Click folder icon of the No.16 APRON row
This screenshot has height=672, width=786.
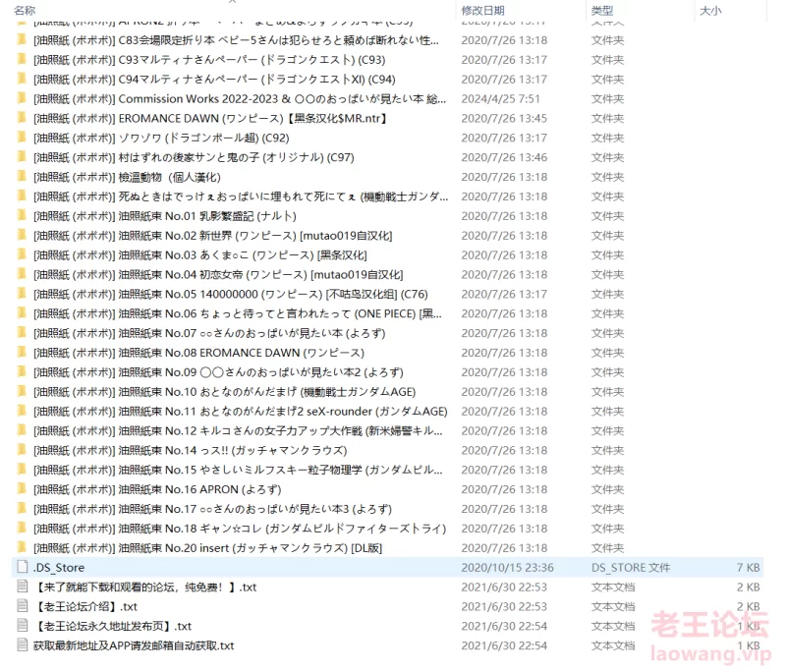(x=22, y=489)
